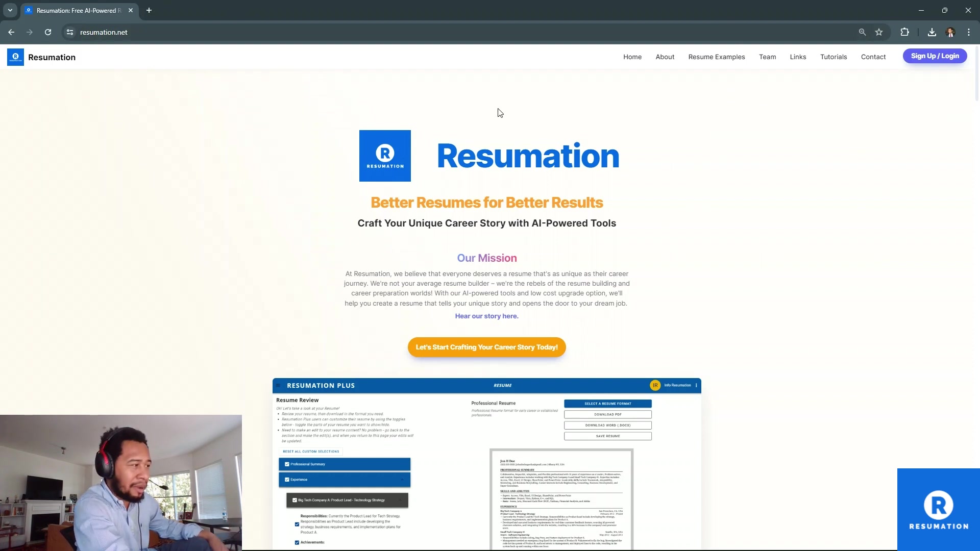The image size is (980, 551).
Task: Click the Resumation logo icon in site header
Action: tap(15, 57)
